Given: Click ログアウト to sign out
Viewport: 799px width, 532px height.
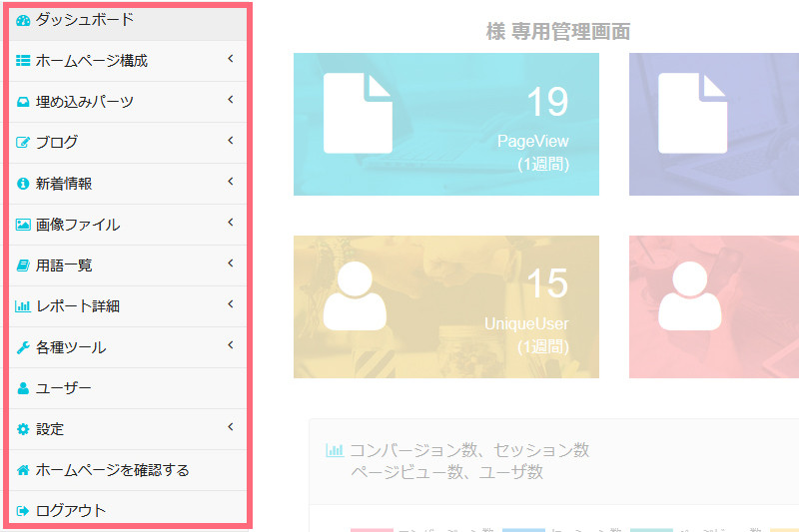Looking at the screenshot, I should (70, 511).
